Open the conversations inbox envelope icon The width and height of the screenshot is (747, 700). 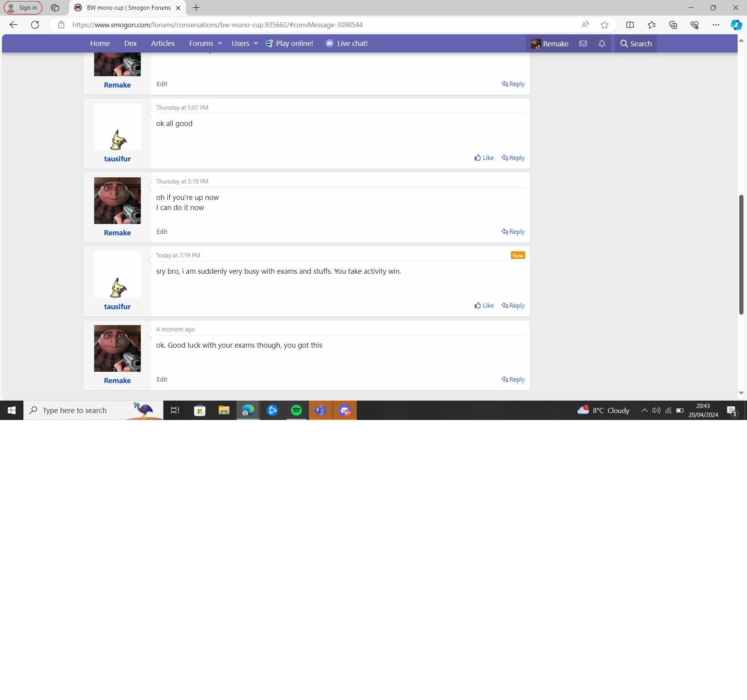click(583, 44)
